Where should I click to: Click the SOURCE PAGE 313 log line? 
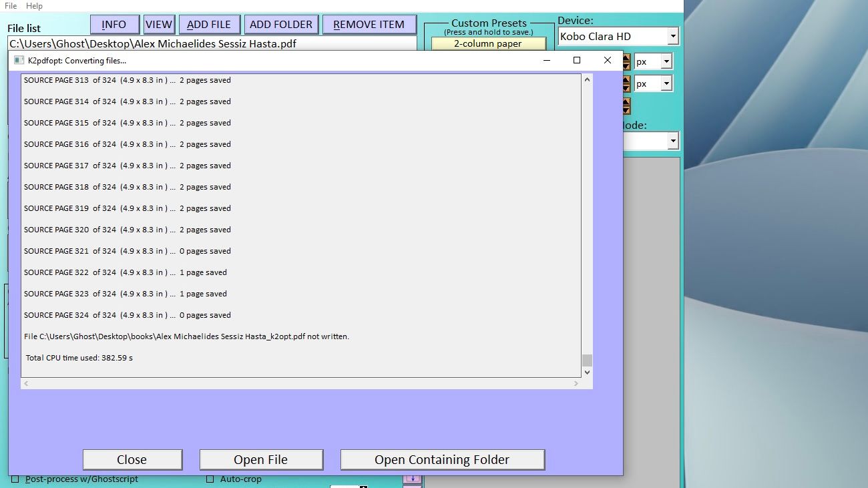[128, 80]
